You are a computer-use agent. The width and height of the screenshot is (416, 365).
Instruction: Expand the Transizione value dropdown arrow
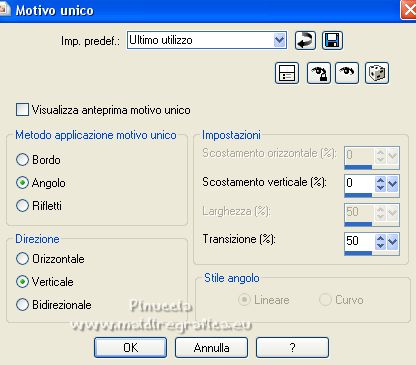pos(393,242)
